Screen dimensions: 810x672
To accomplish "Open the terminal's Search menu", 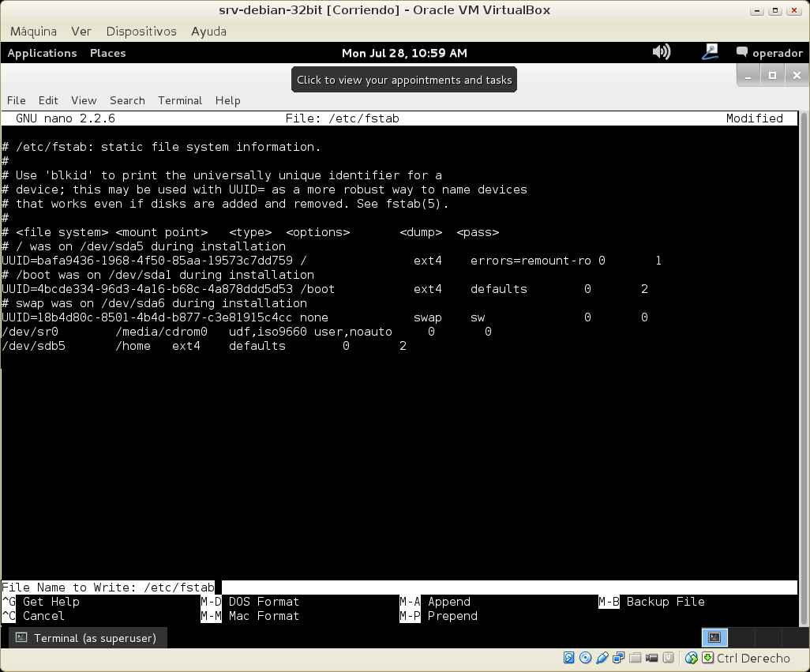I will (127, 100).
